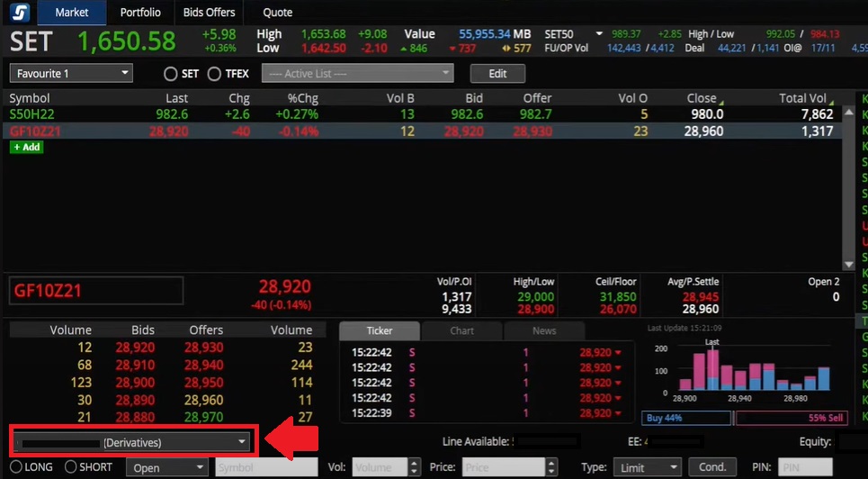
Task: Open the Market tab
Action: (x=71, y=13)
